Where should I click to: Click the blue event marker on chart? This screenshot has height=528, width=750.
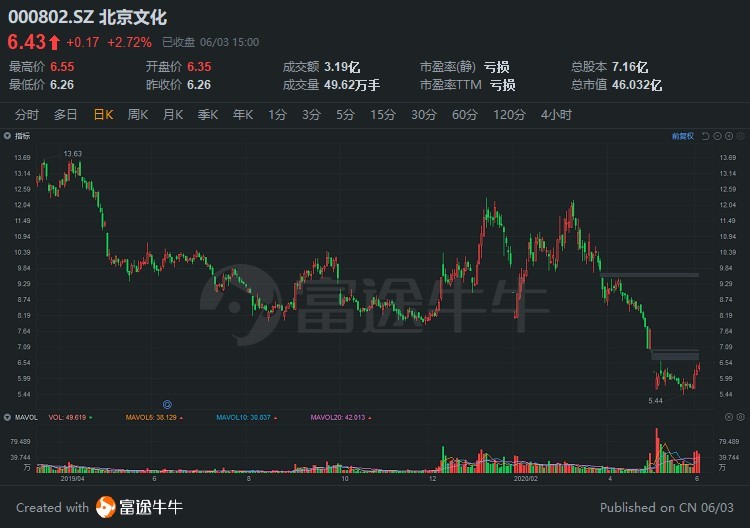pos(167,405)
